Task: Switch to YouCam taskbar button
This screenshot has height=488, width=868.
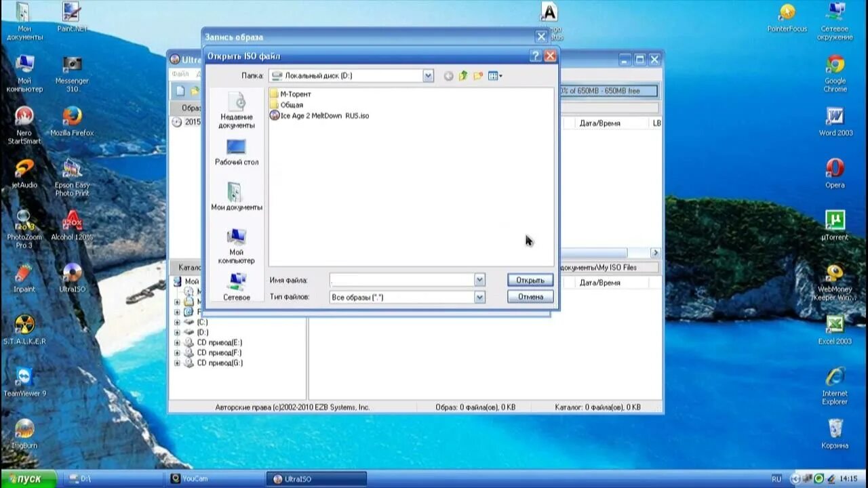Action: click(216, 479)
